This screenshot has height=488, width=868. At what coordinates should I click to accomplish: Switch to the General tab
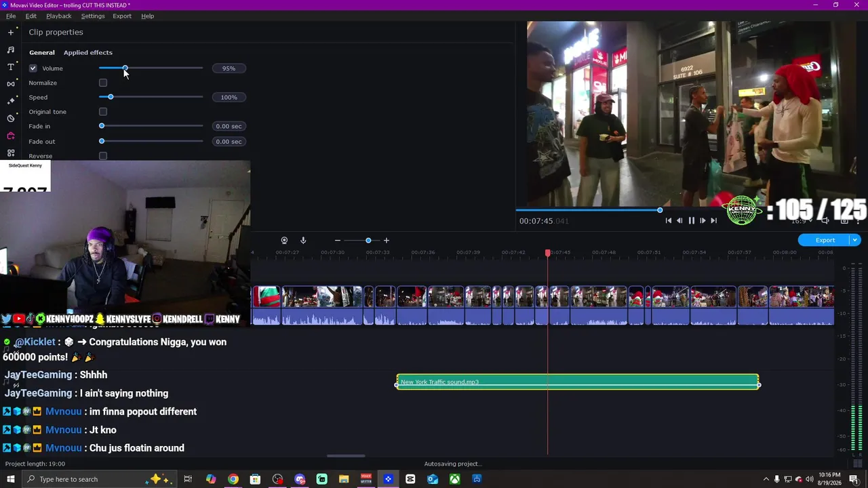(42, 52)
